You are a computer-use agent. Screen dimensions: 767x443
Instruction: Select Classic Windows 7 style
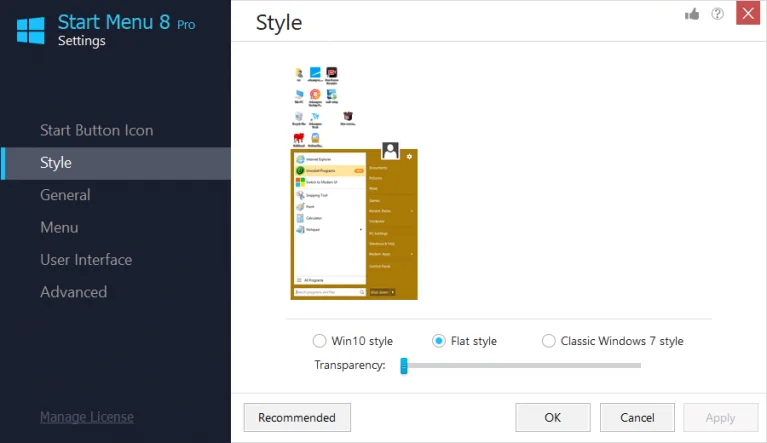(549, 341)
